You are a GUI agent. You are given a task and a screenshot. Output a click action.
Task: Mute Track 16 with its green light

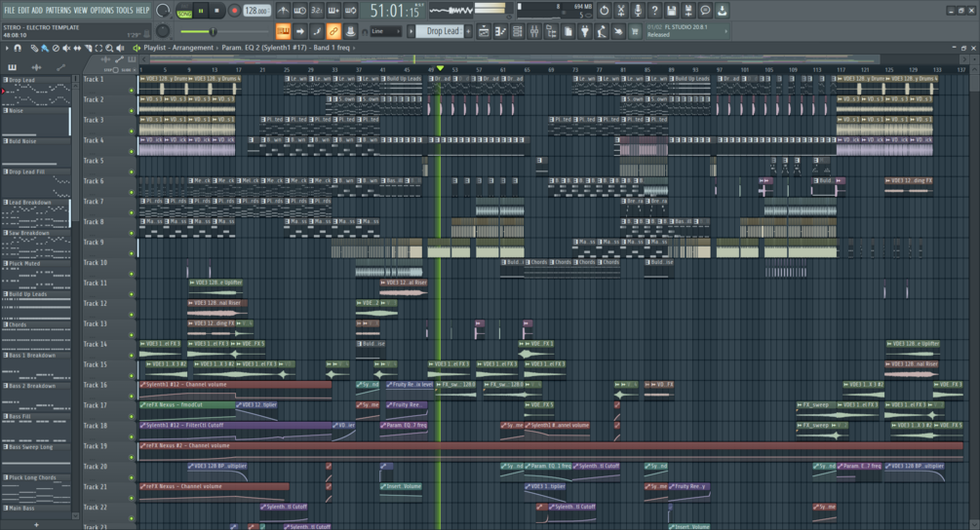[x=132, y=397]
